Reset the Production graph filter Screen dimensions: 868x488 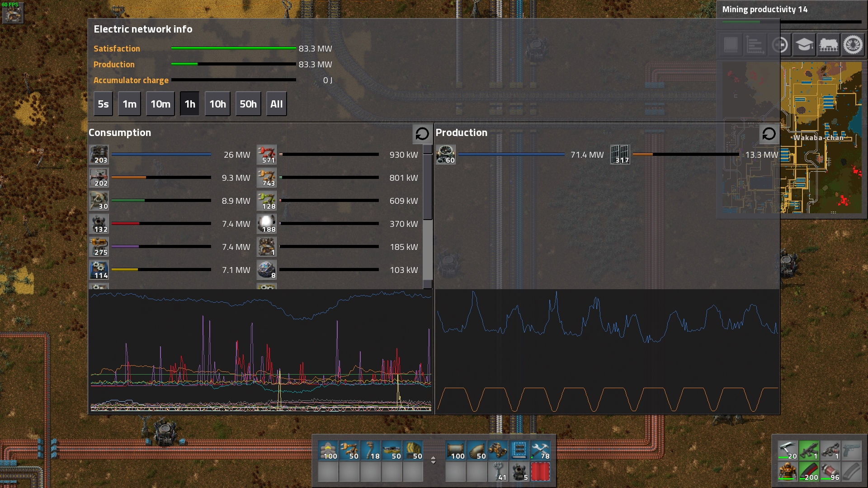(x=769, y=134)
